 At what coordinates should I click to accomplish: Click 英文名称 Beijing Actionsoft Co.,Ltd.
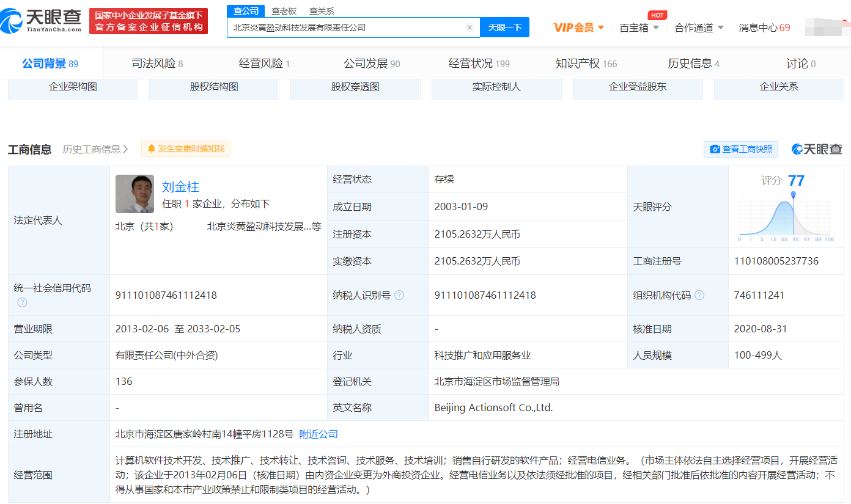493,407
